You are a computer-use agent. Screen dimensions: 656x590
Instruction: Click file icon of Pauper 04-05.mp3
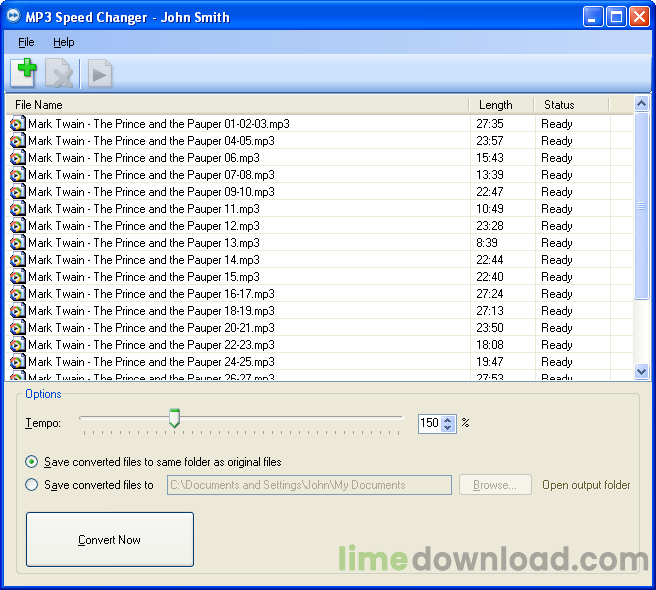(17, 141)
